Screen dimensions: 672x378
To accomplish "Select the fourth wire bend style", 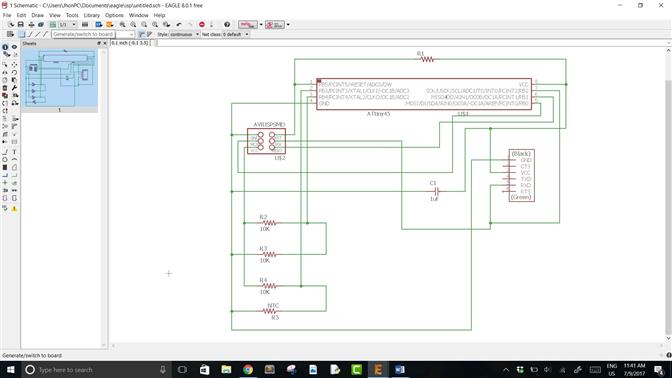I will pos(45,34).
